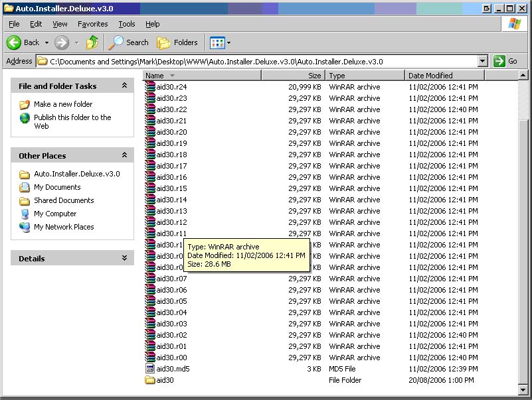Click the address bar folder icon

[x=43, y=61]
